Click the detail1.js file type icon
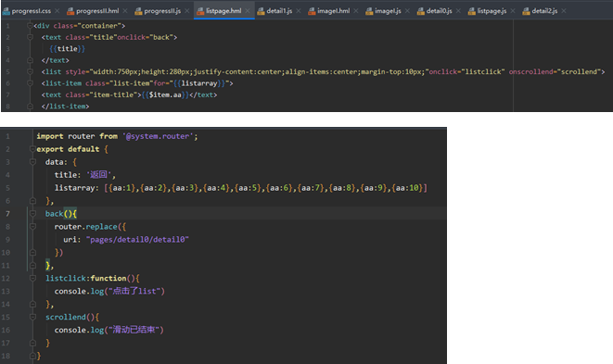 (x=261, y=11)
